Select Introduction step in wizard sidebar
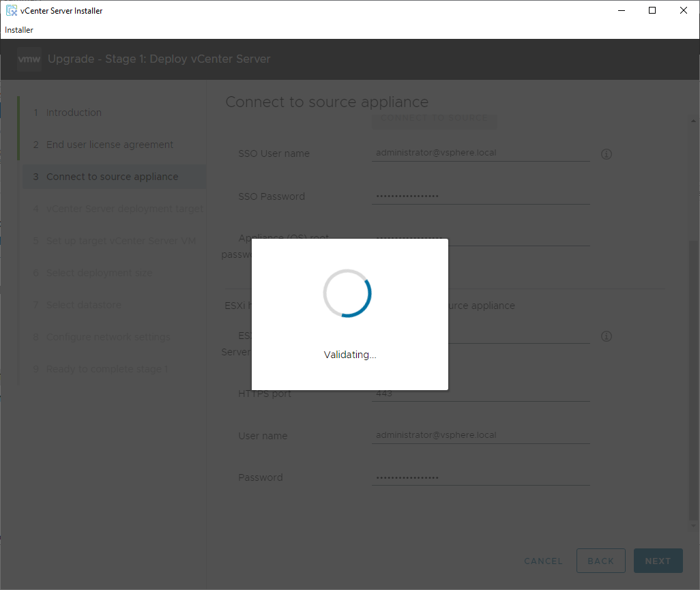 coord(74,113)
